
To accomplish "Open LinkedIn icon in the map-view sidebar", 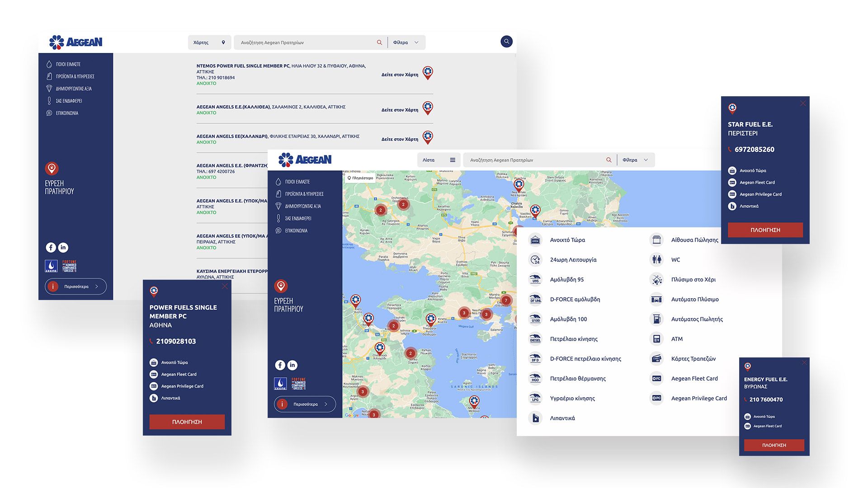I will click(292, 365).
